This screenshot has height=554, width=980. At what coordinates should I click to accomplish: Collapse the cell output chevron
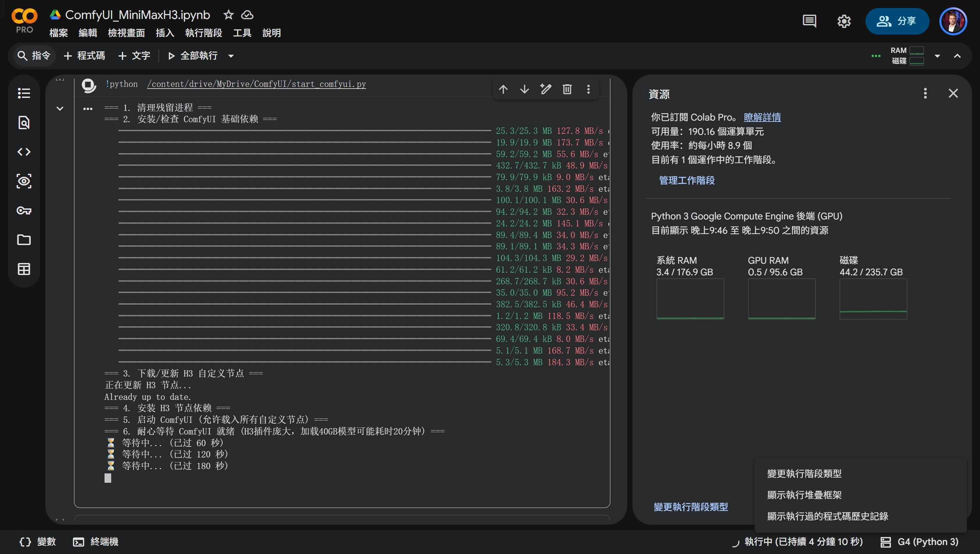tap(60, 109)
